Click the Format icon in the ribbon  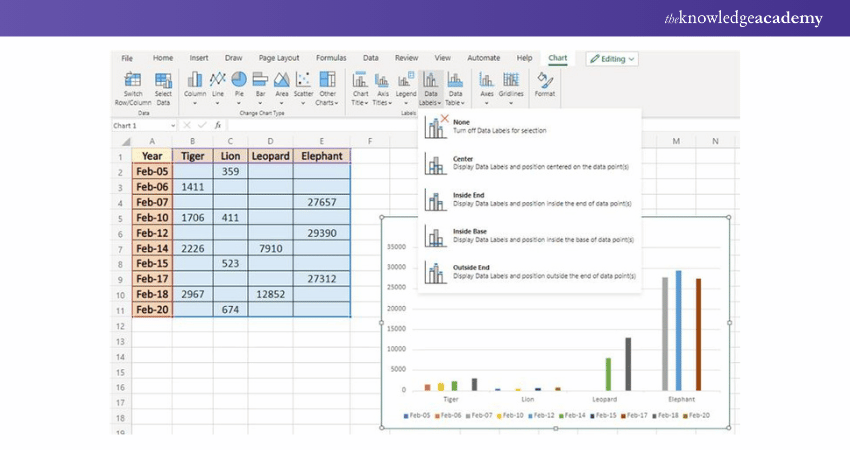pos(545,81)
